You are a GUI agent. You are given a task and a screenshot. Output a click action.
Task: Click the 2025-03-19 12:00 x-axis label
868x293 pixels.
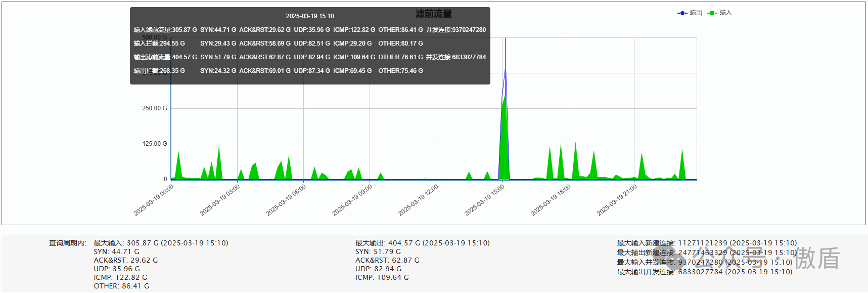419,200
